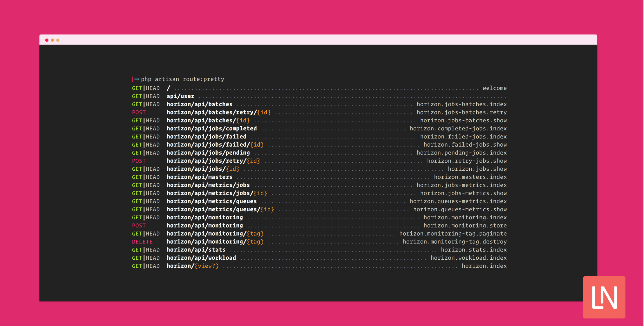Click POST label on jobs retry row
Viewport: 644px width, 326px height.
(139, 161)
